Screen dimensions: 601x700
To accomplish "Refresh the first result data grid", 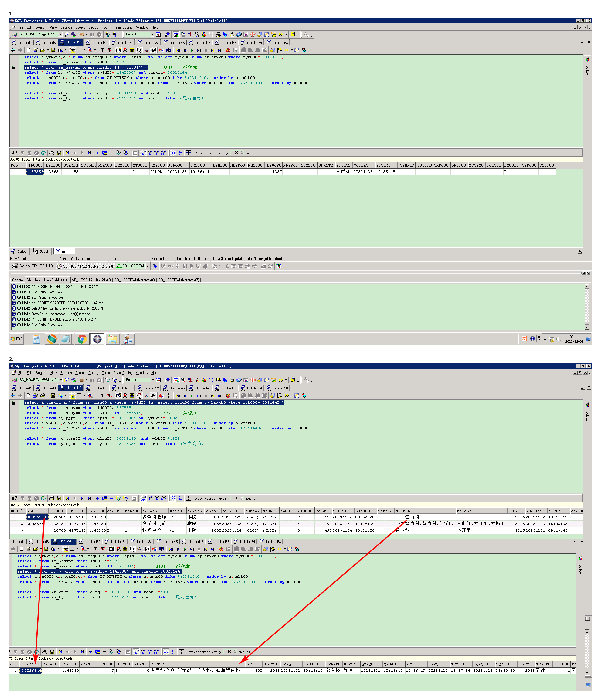I will [43, 153].
